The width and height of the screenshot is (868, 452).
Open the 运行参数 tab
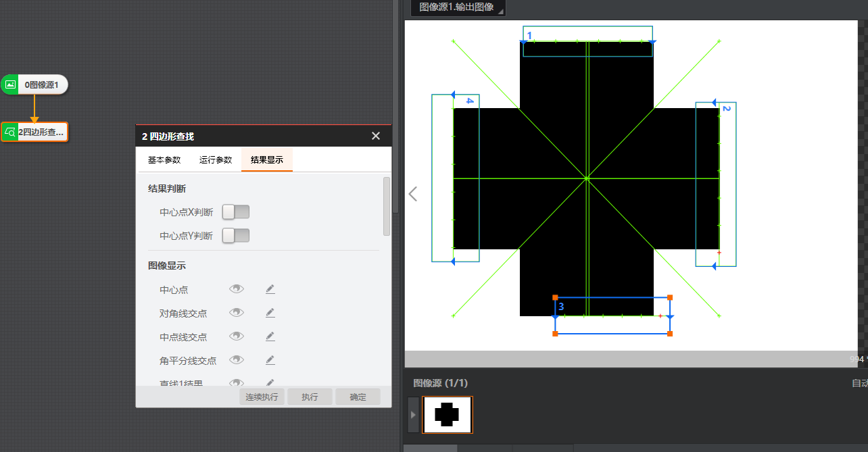tap(216, 160)
